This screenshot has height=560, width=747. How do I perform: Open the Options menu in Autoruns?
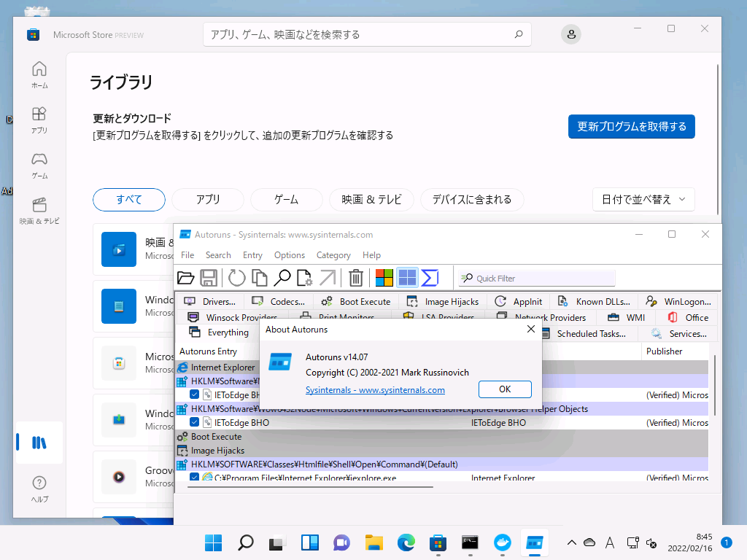tap(290, 255)
